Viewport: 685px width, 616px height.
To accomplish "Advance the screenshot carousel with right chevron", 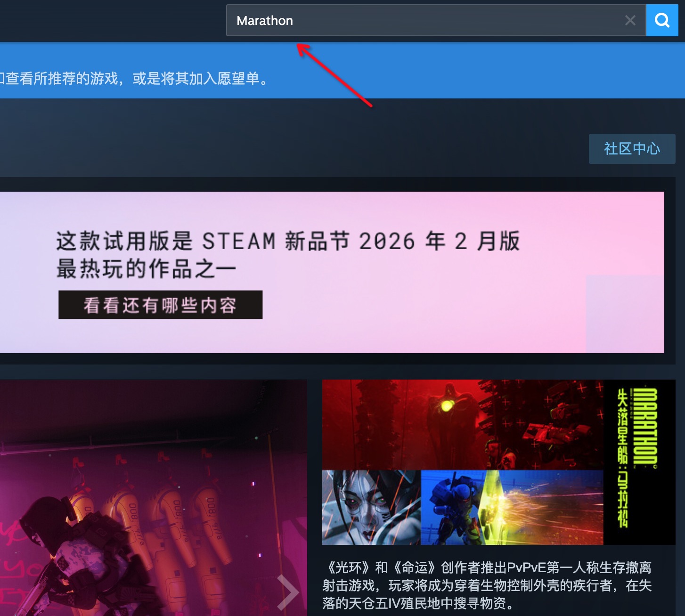I will coord(288,592).
